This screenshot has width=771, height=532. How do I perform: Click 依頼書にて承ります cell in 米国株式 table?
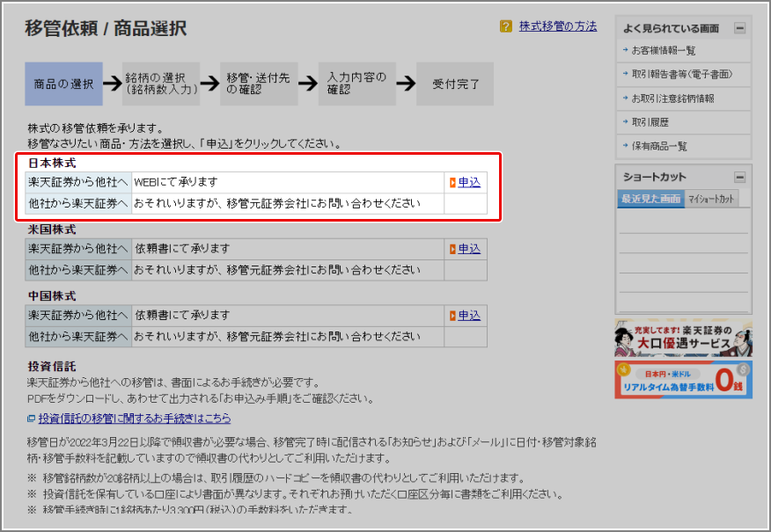click(x=288, y=249)
